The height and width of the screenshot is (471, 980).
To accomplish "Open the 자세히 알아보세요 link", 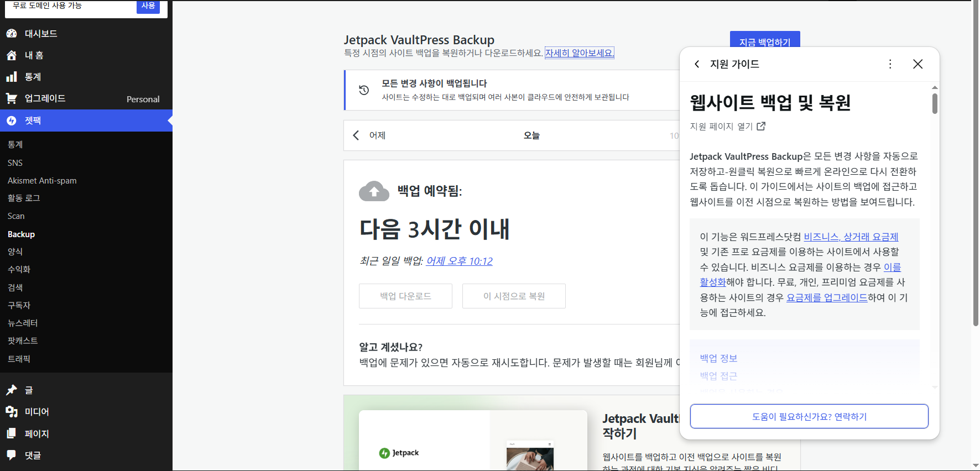I will point(579,53).
